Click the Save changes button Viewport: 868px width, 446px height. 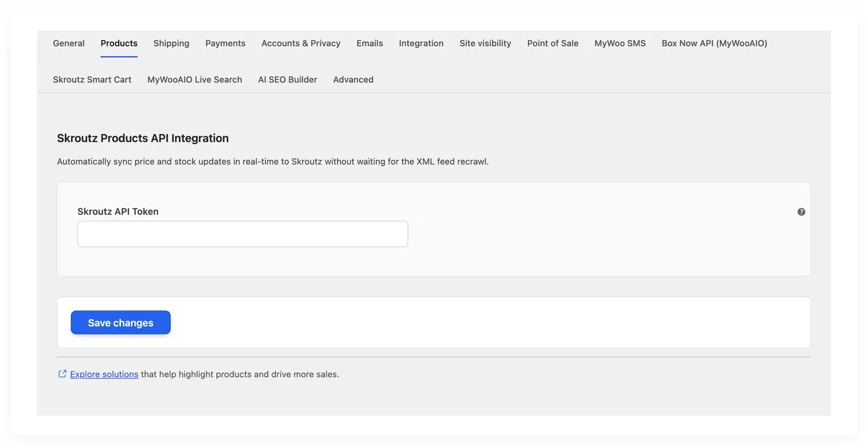coord(121,322)
